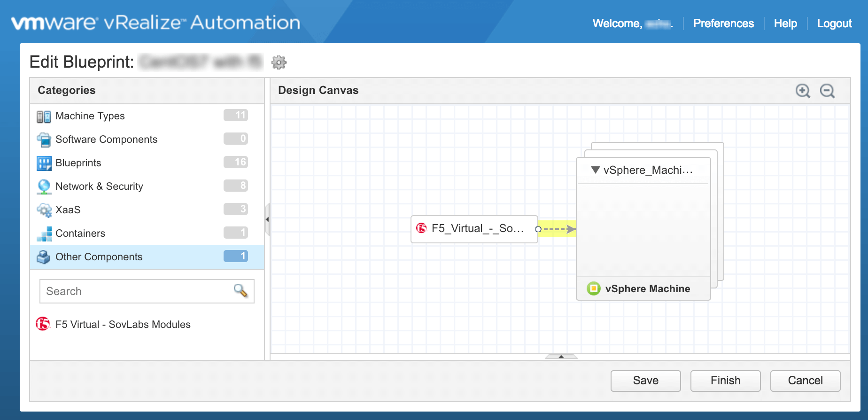The height and width of the screenshot is (420, 868).
Task: Click the Other Components category icon
Action: point(44,257)
